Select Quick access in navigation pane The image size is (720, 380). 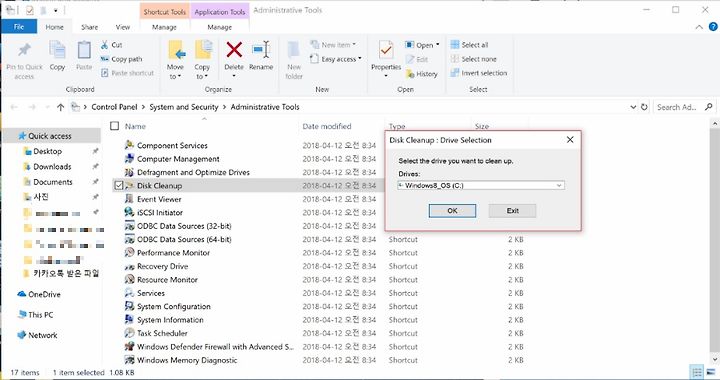tap(50, 136)
